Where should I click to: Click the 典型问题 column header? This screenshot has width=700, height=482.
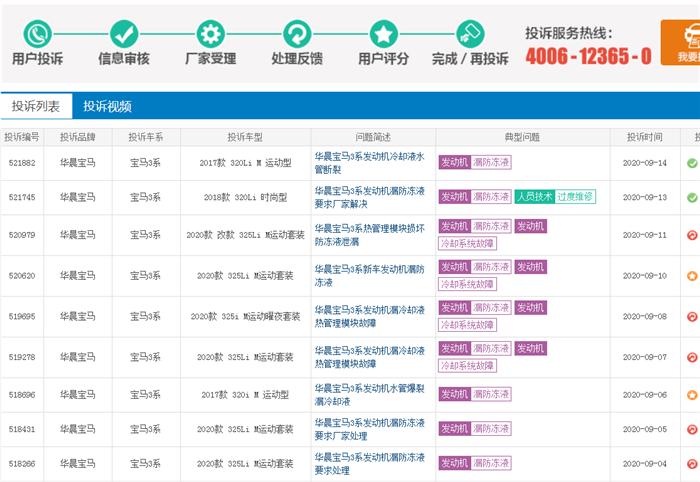coord(522,137)
